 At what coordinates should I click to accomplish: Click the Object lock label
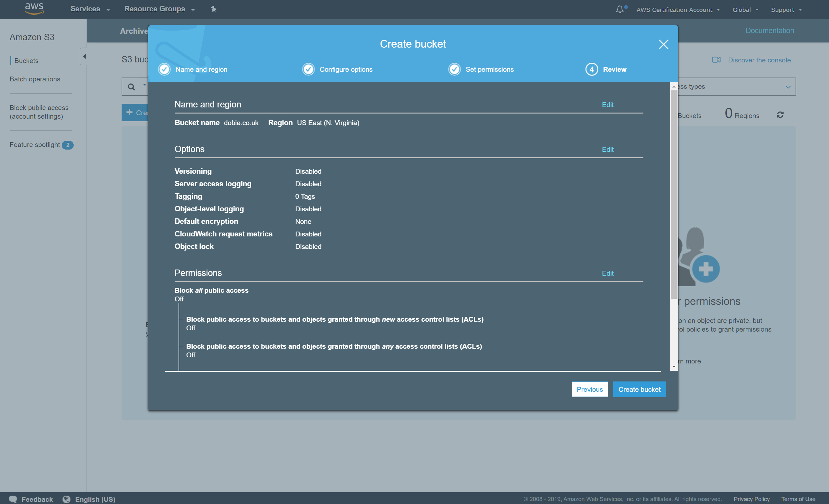[x=194, y=247]
